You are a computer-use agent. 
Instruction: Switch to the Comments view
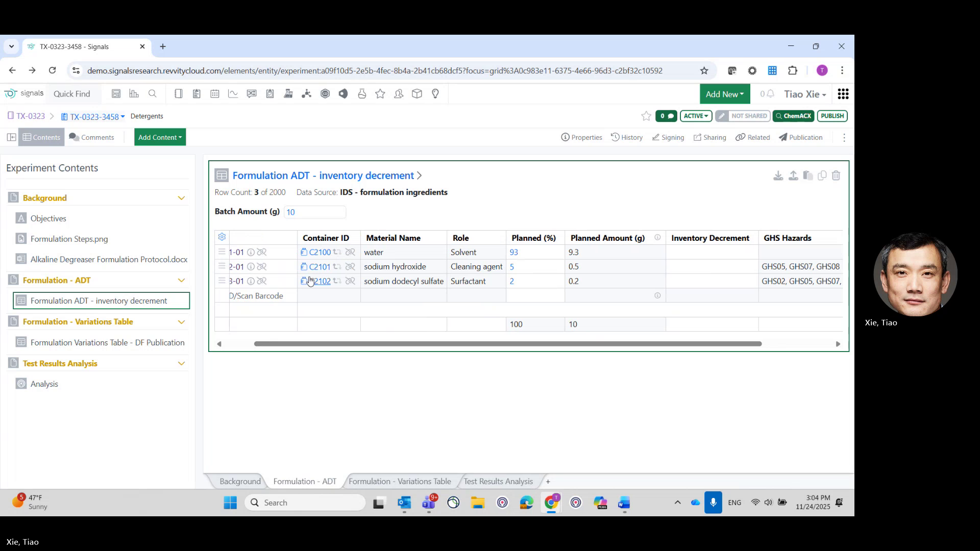pos(92,137)
